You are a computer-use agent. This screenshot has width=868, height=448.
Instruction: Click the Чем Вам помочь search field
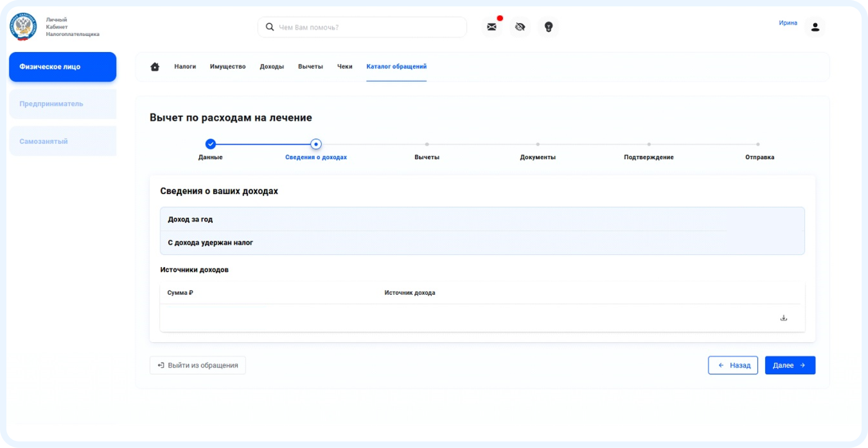pos(362,27)
